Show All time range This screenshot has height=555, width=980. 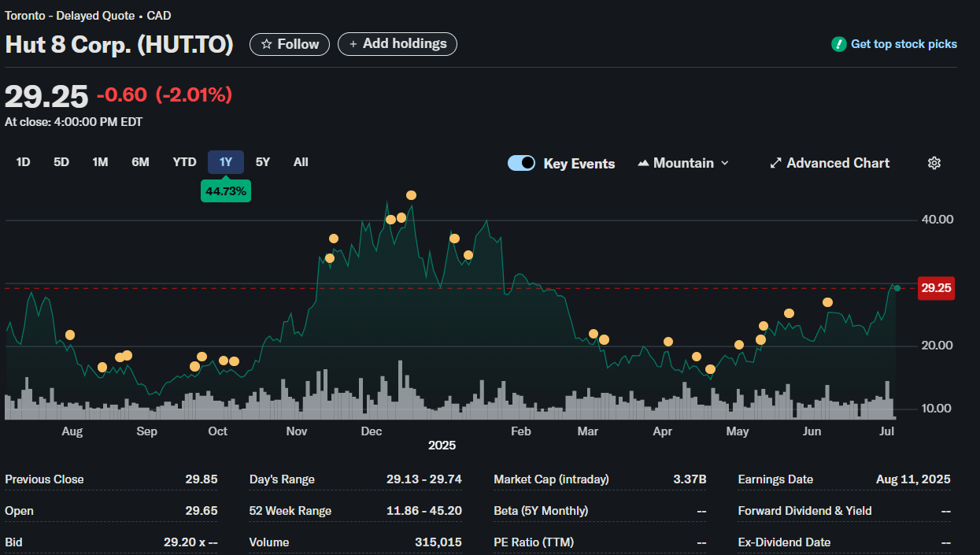click(301, 162)
